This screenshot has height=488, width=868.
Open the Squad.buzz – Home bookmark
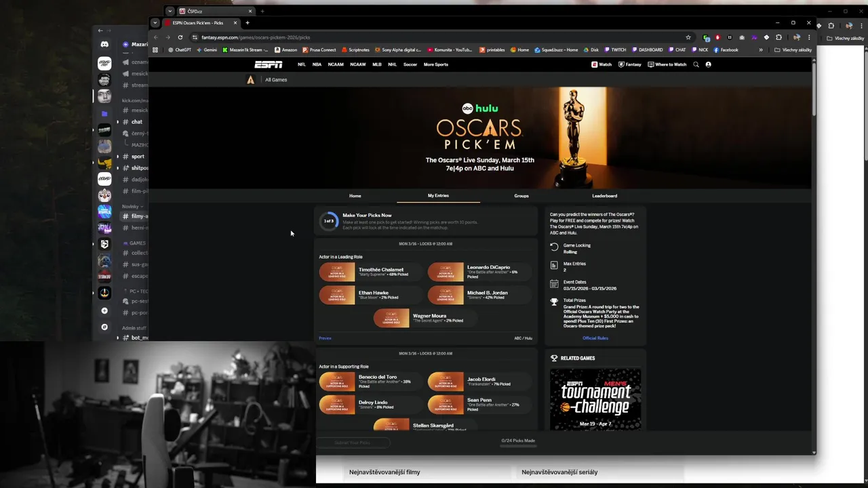(x=556, y=49)
